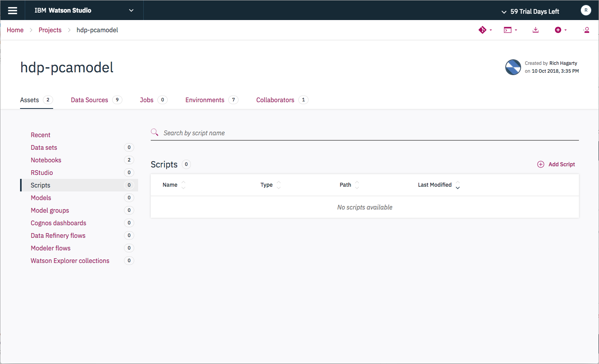Select Scripts in the sidebar
The width and height of the screenshot is (599, 364).
coord(79,185)
